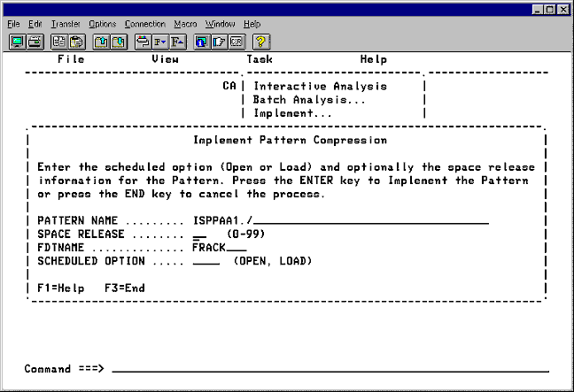Open the Edit menu
The height and width of the screenshot is (392, 574).
click(35, 24)
